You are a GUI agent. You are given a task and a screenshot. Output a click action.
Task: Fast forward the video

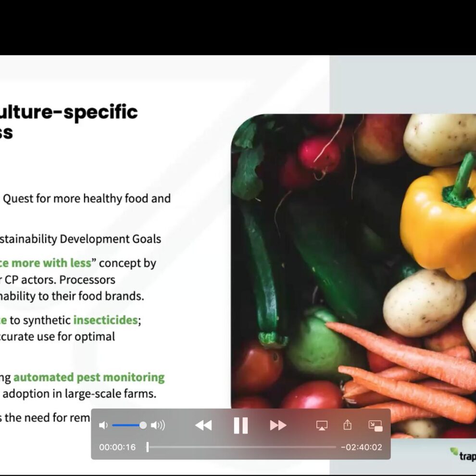(x=278, y=425)
